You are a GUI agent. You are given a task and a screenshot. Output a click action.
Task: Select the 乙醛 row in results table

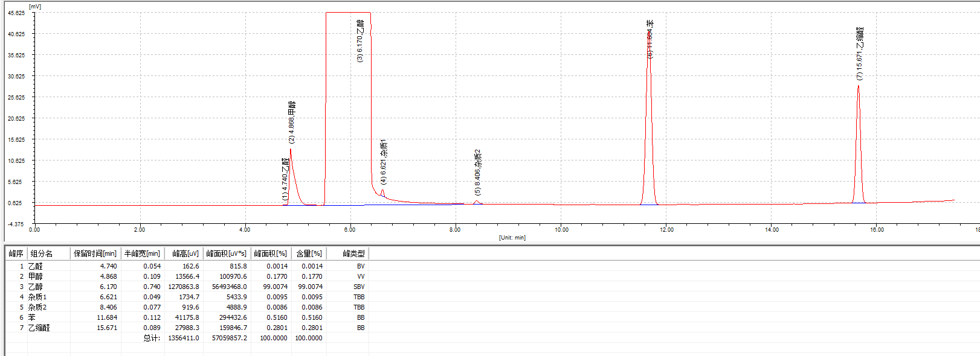[x=36, y=266]
